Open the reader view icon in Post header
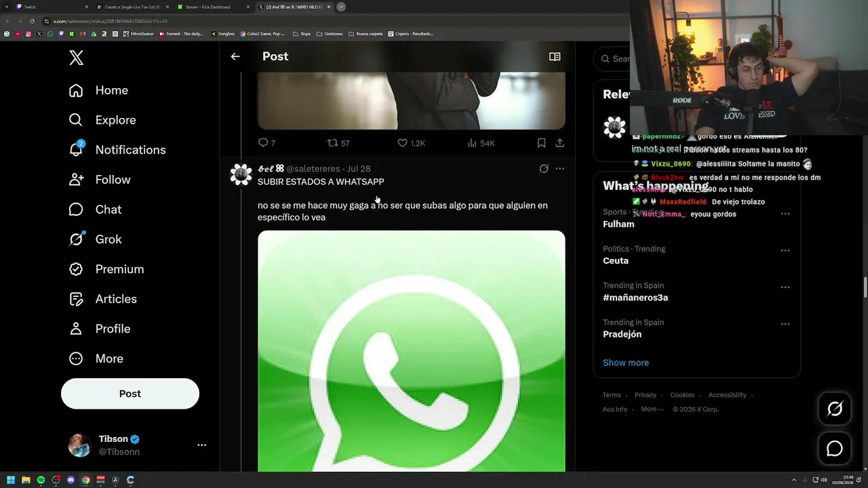The width and height of the screenshot is (868, 488). click(555, 57)
